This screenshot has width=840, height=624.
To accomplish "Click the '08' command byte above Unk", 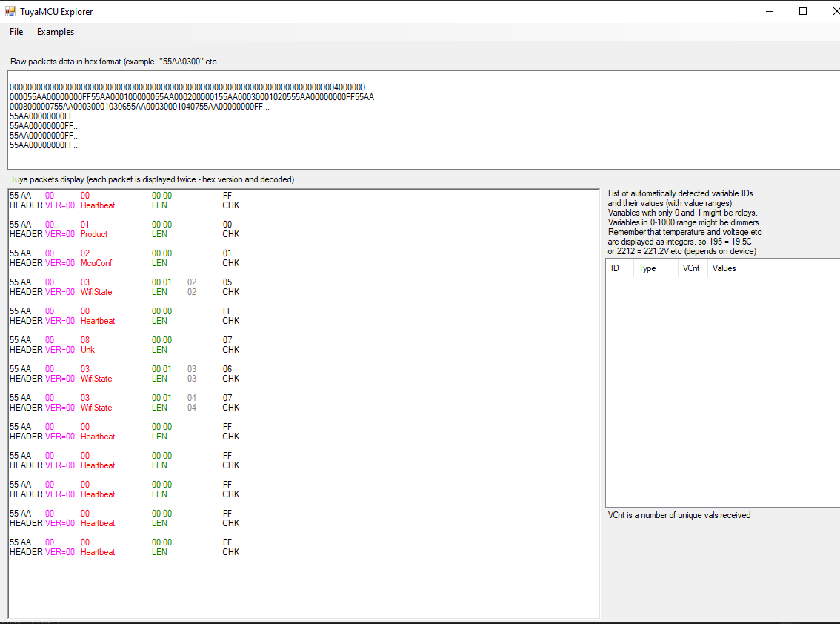I will (x=84, y=340).
